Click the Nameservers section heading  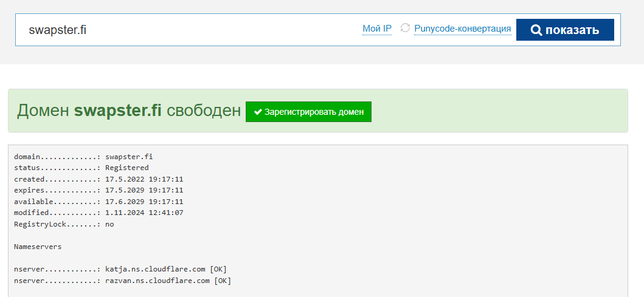(x=38, y=247)
